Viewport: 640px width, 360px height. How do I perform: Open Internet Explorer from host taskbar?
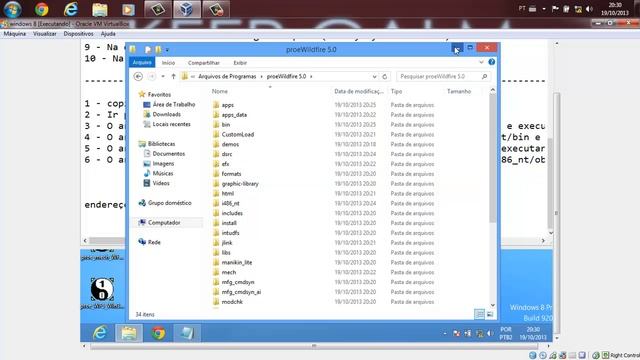click(71, 9)
